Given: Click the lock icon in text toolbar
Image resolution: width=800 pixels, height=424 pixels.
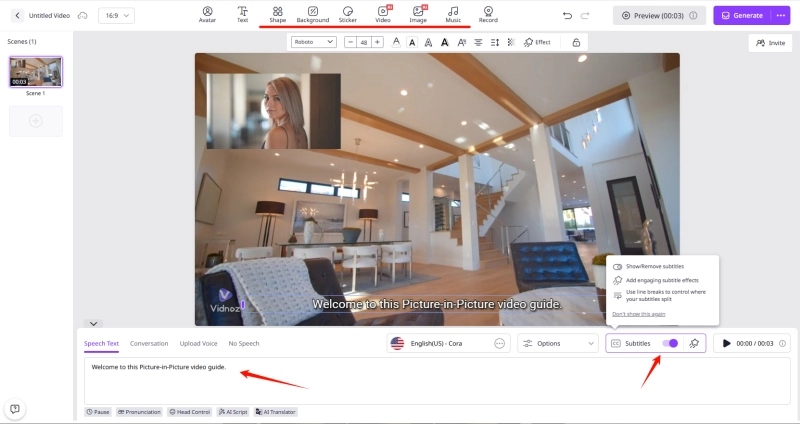Looking at the screenshot, I should point(576,42).
